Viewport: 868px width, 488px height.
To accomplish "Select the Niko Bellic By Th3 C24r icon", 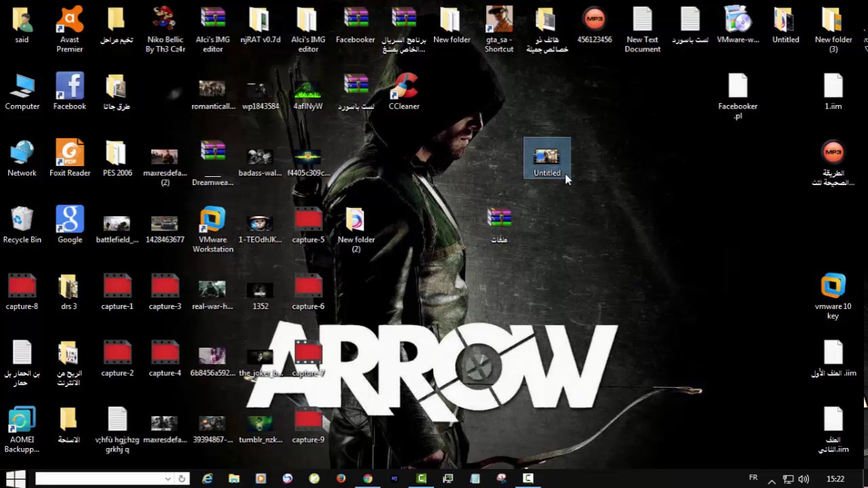I will pos(165,30).
